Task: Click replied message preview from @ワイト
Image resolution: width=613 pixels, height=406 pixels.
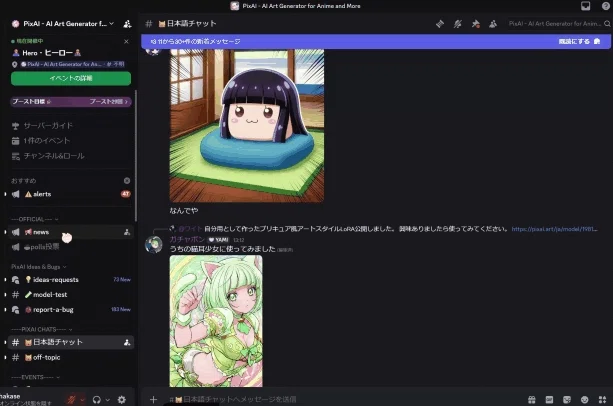Action: [356, 229]
